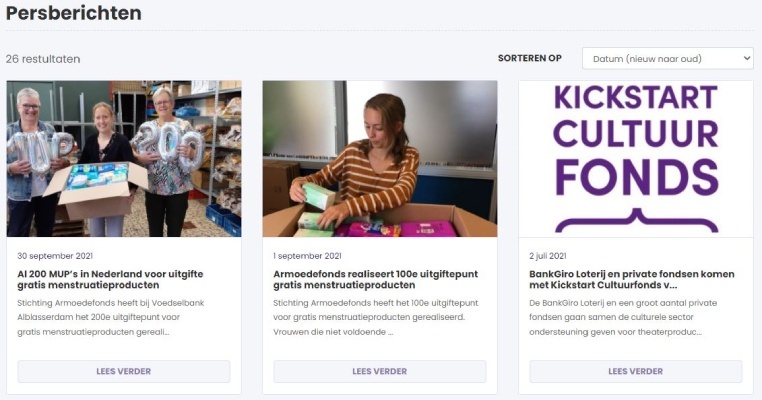Open the photo of the woman packing a box
Image resolution: width=762 pixels, height=400 pixels.
380,158
